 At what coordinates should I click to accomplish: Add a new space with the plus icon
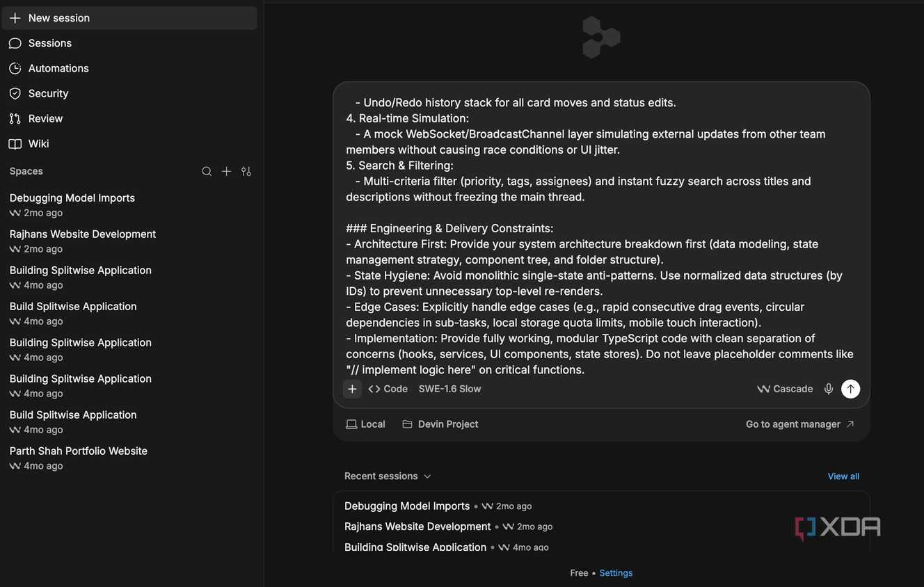pos(226,171)
